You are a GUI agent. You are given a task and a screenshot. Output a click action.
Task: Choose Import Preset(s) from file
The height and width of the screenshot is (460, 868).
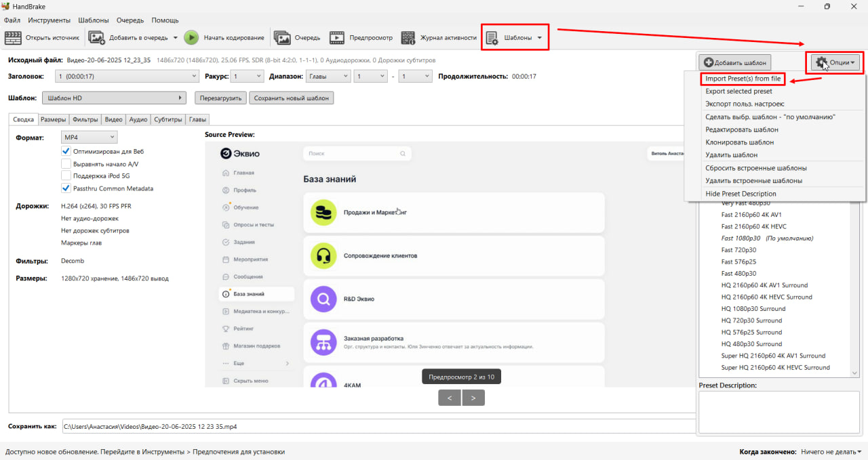[743, 79]
